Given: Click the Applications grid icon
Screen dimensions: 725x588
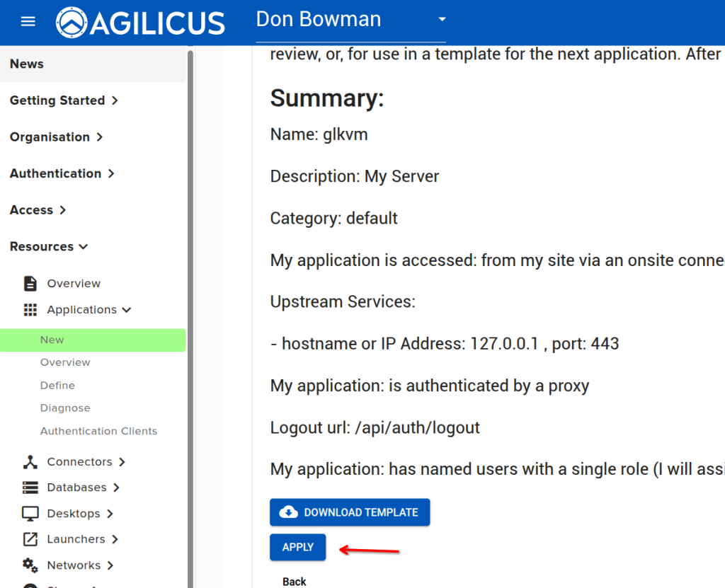Looking at the screenshot, I should tap(30, 310).
